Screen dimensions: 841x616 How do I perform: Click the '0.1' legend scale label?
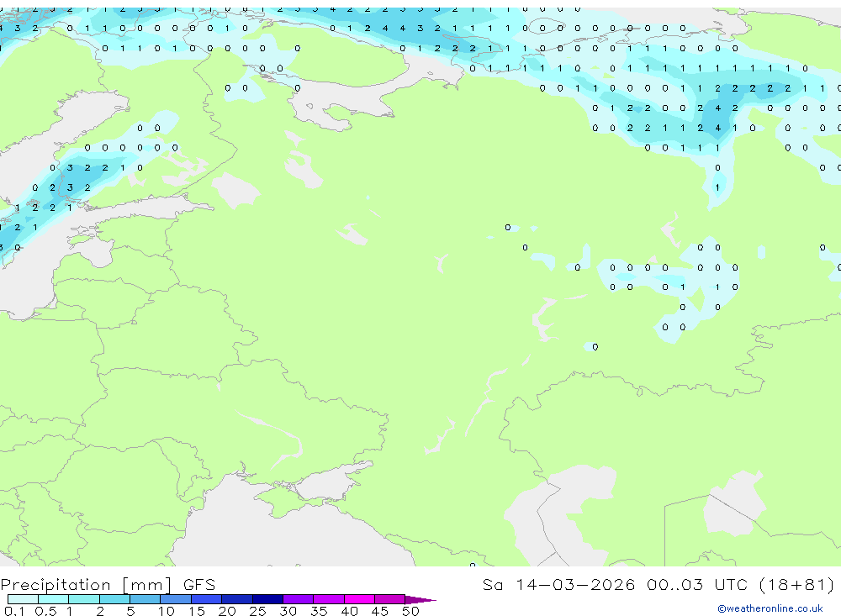pyautogui.click(x=13, y=611)
